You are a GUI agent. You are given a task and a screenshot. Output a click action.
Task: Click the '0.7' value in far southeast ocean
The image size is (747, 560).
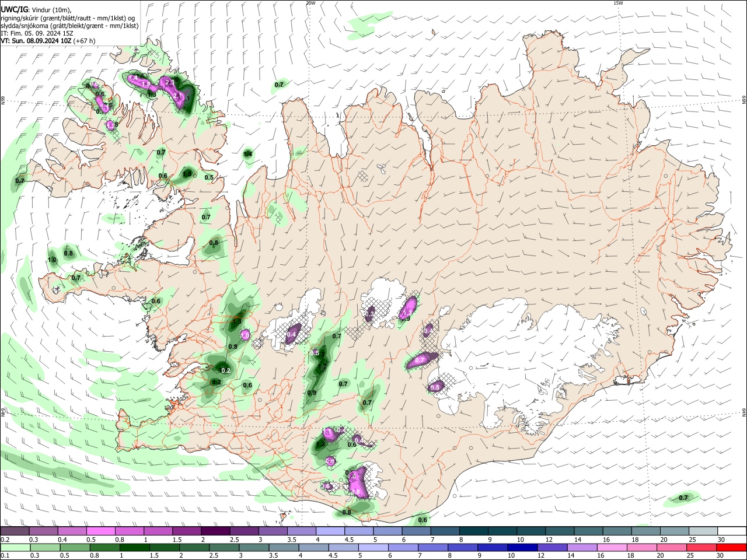(683, 498)
